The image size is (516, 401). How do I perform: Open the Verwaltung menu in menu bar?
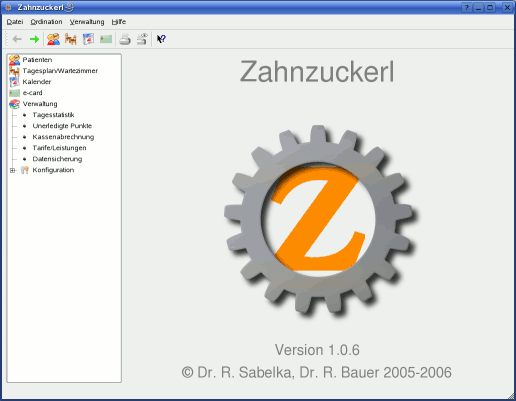[x=87, y=22]
